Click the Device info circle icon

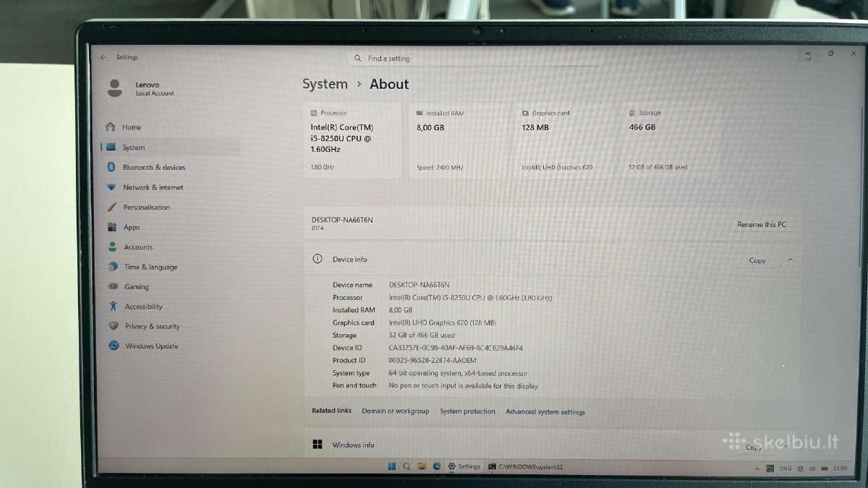tap(317, 259)
